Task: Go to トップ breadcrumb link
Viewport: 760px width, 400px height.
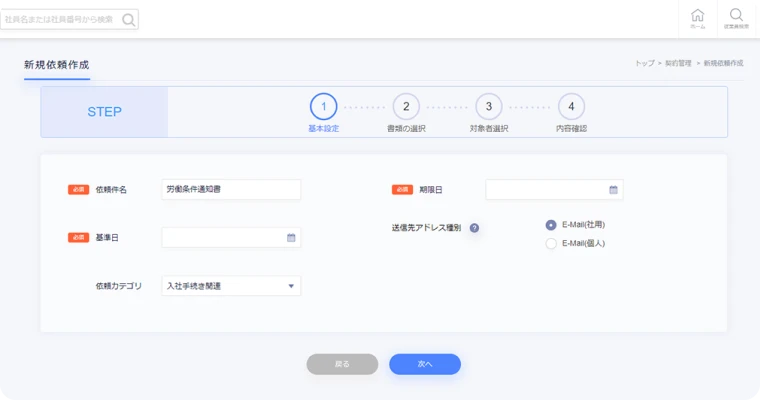Action: tap(645, 63)
